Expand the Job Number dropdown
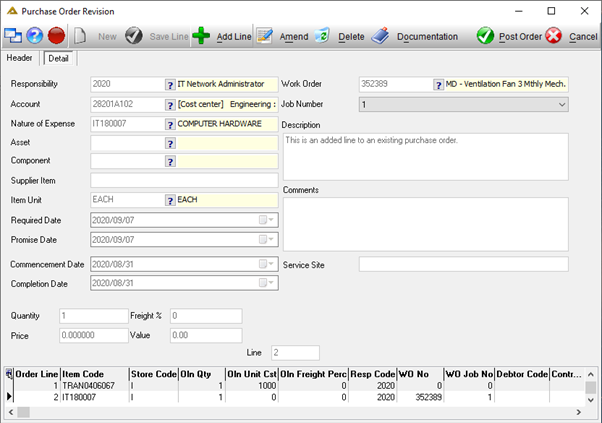The width and height of the screenshot is (602, 423). point(562,104)
